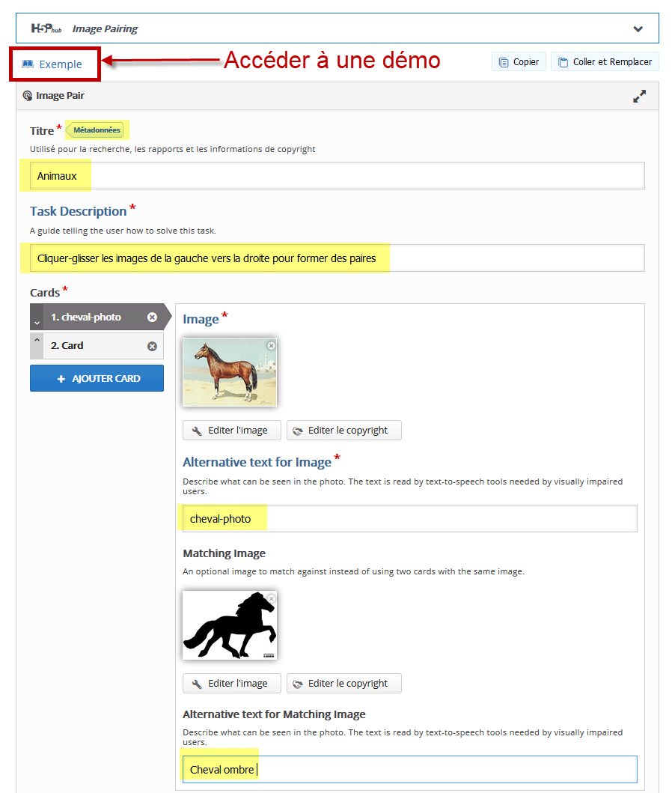
Task: Open the Exemple demo link
Action: (x=52, y=64)
